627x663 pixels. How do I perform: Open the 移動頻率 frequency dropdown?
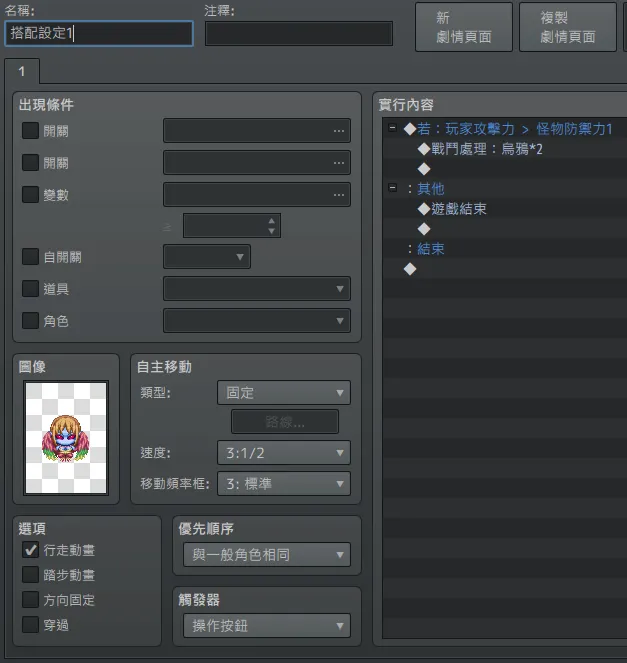[284, 484]
